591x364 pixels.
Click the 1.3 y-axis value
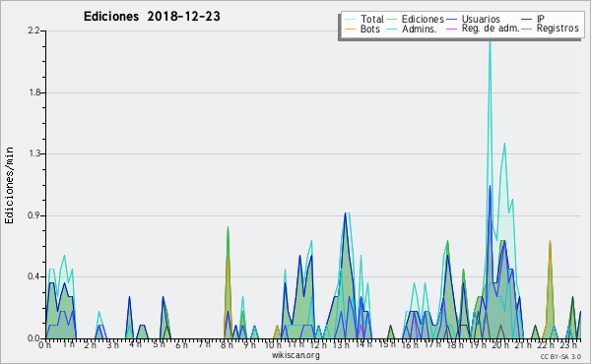pyautogui.click(x=34, y=153)
